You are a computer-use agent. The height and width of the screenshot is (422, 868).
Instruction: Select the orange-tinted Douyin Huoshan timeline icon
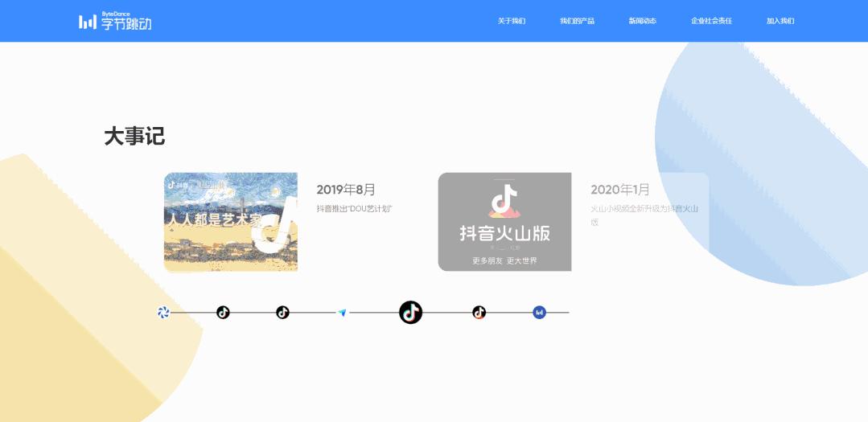[x=479, y=313]
